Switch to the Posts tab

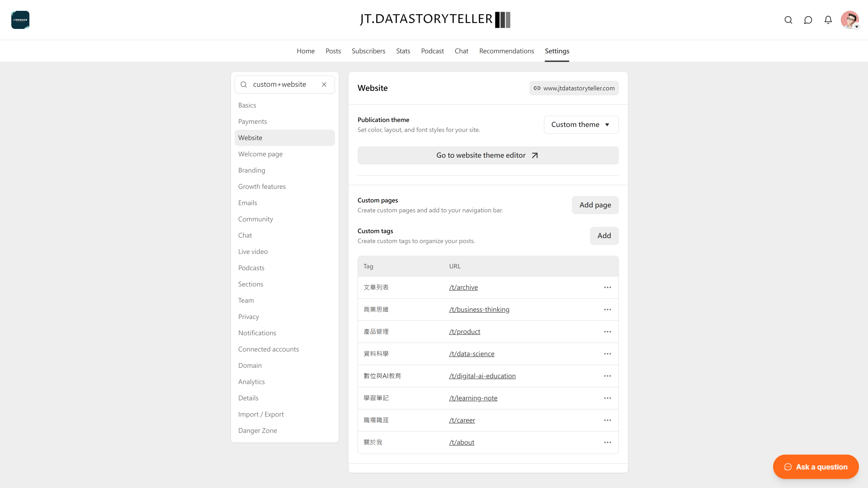pos(333,51)
